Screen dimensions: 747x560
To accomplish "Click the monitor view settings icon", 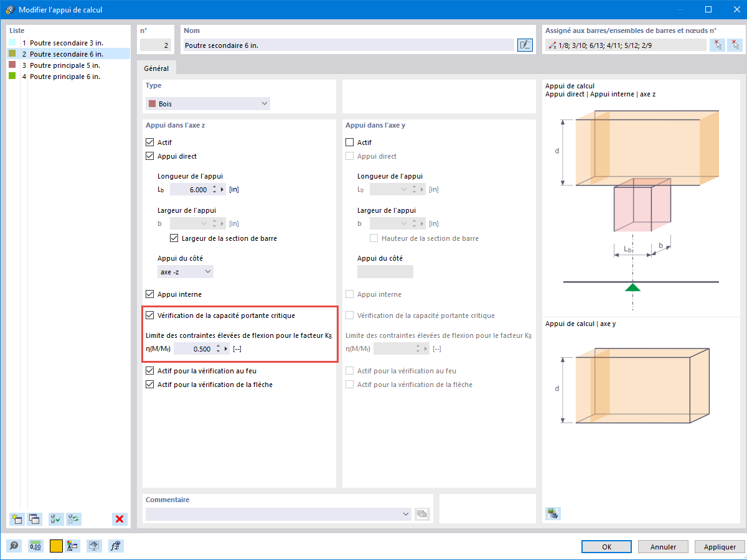I will [94, 546].
